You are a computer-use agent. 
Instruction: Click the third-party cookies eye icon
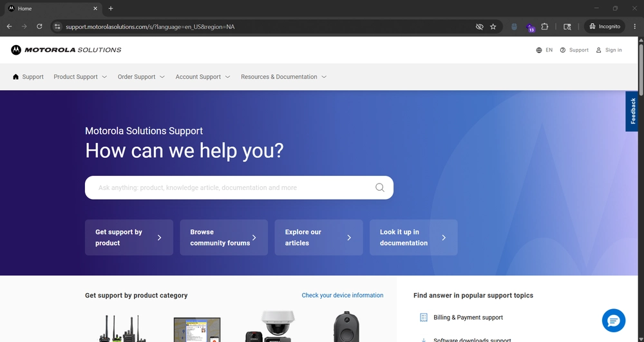[479, 26]
